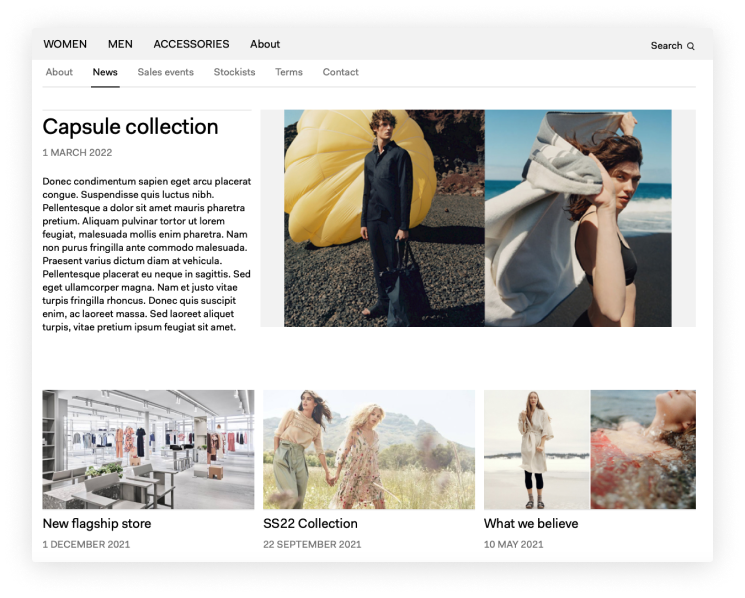Viewport: 745px width, 598px height.
Task: Open the SS22 Collection article title
Action: [310, 523]
